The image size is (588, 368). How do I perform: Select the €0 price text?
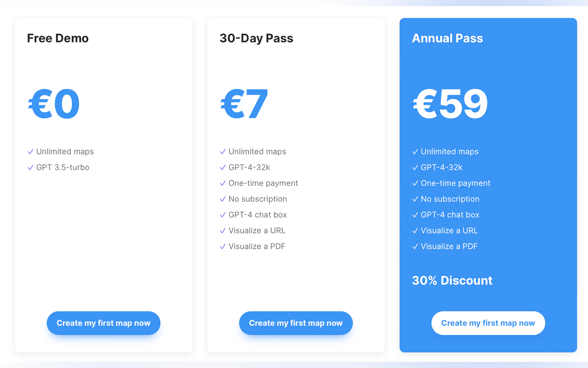tap(54, 104)
